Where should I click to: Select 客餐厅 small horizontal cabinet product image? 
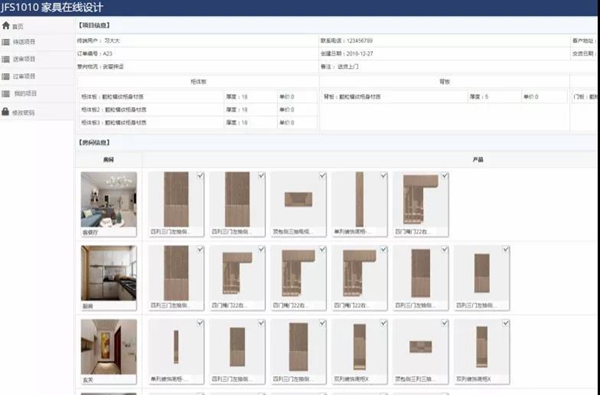click(x=298, y=199)
